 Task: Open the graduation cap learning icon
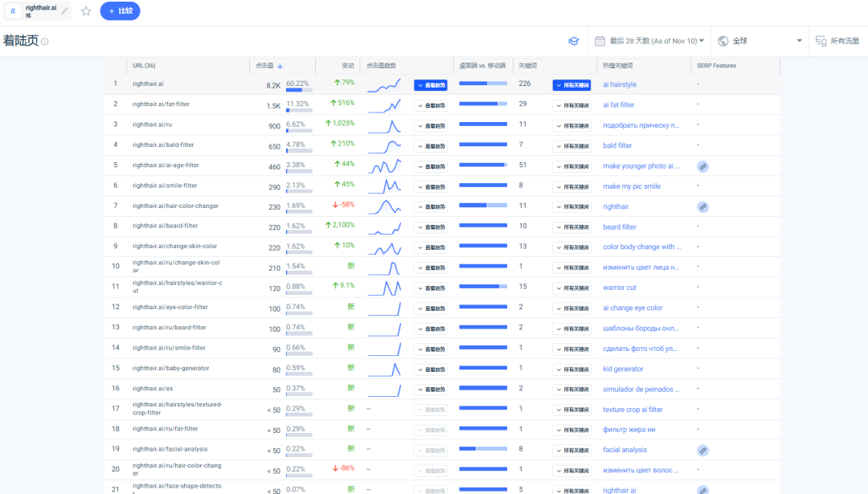574,41
